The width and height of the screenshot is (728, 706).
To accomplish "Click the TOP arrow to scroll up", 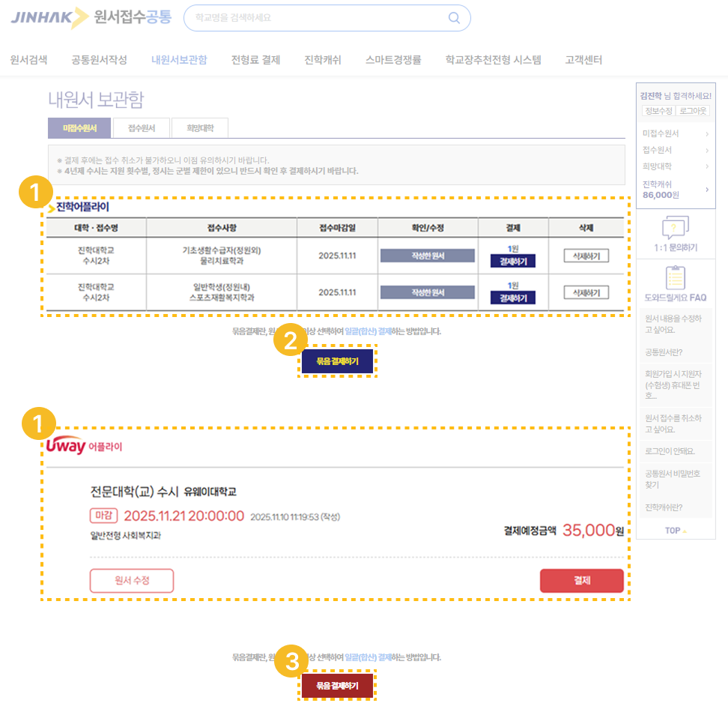I will click(675, 530).
